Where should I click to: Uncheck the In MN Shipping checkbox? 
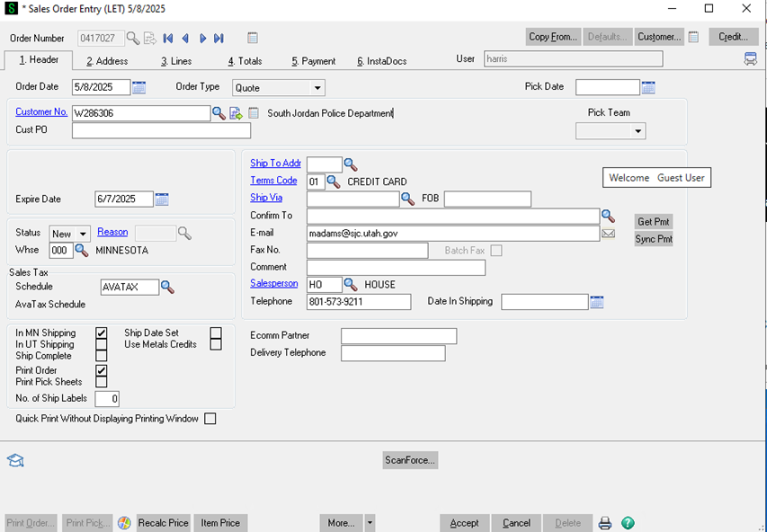(x=102, y=333)
